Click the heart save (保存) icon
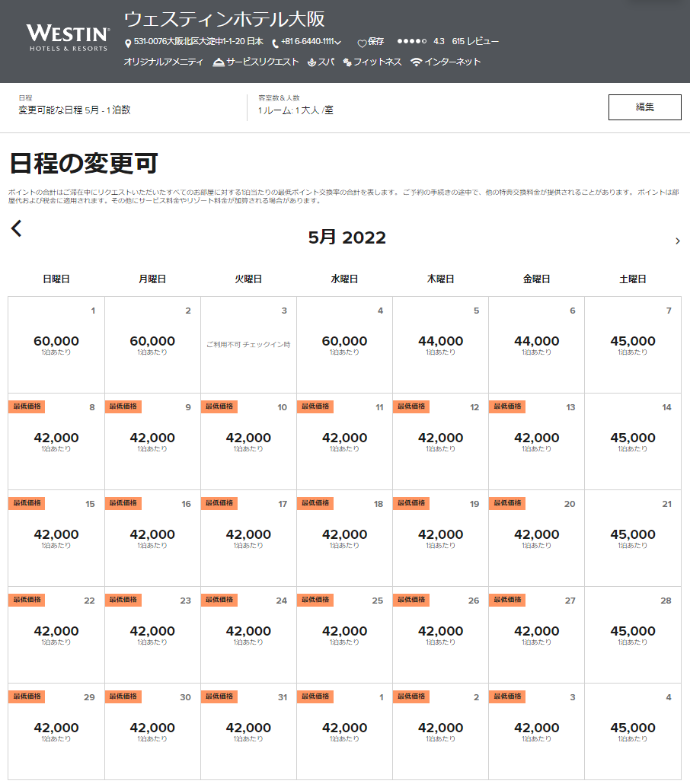 tap(362, 43)
